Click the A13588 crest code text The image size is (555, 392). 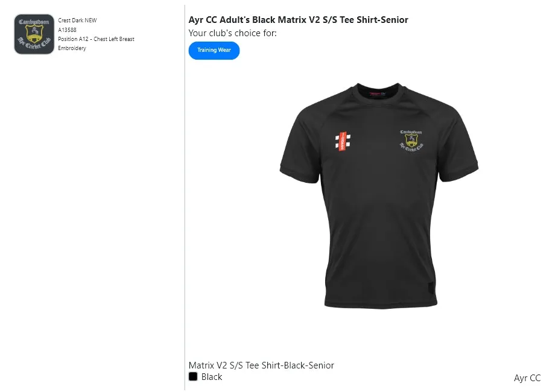67,30
